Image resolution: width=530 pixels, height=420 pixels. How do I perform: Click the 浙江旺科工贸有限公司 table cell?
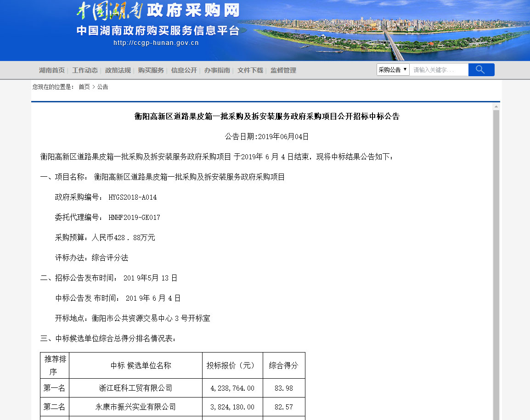pos(135,388)
